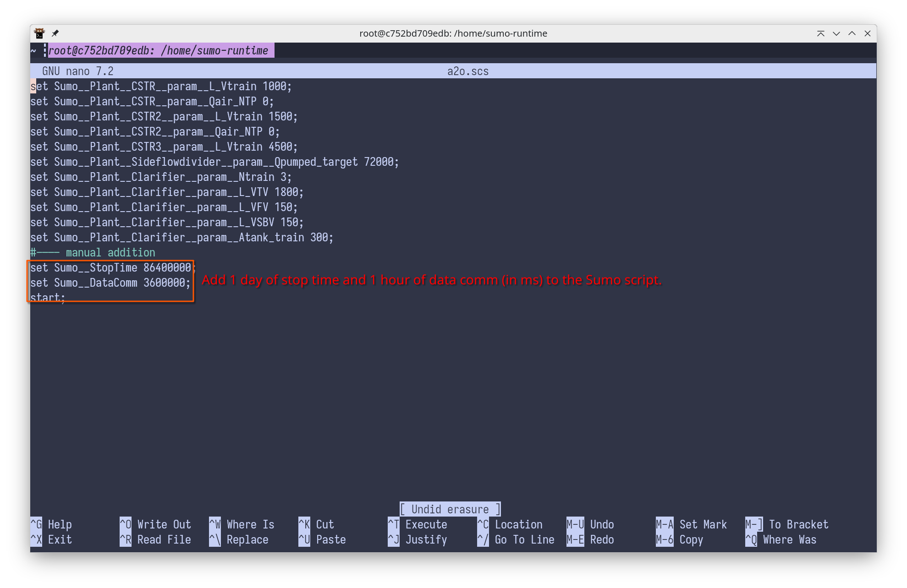Click the terminal app icon in title bar
Screen dimensions: 907x588
pos(39,33)
